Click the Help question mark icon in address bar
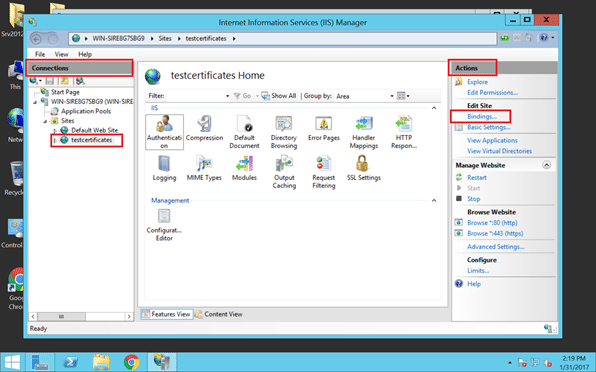This screenshot has width=596, height=372. (544, 38)
